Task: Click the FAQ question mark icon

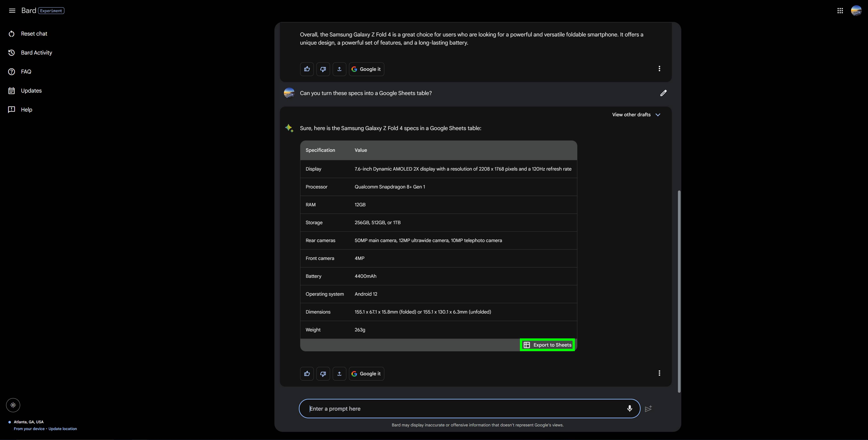Action: tap(12, 71)
